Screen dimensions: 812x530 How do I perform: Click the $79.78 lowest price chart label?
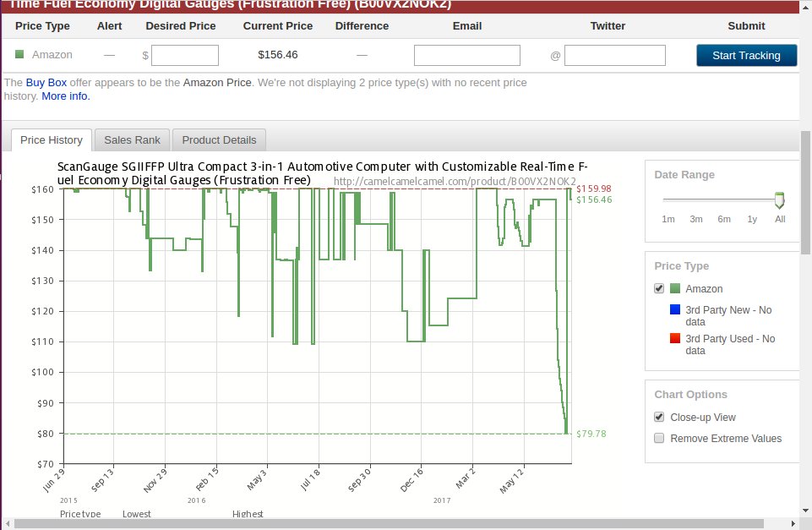[x=591, y=434]
